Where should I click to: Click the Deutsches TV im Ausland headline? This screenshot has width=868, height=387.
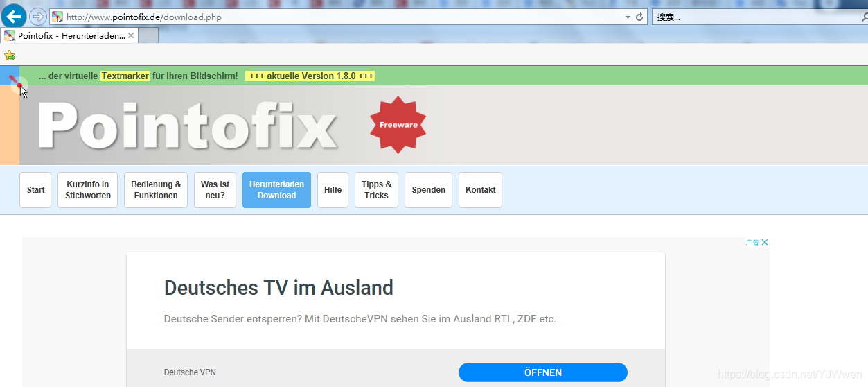point(278,288)
